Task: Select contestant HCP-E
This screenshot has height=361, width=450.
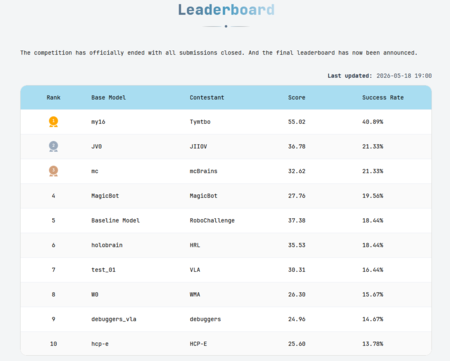Action: tap(198, 344)
